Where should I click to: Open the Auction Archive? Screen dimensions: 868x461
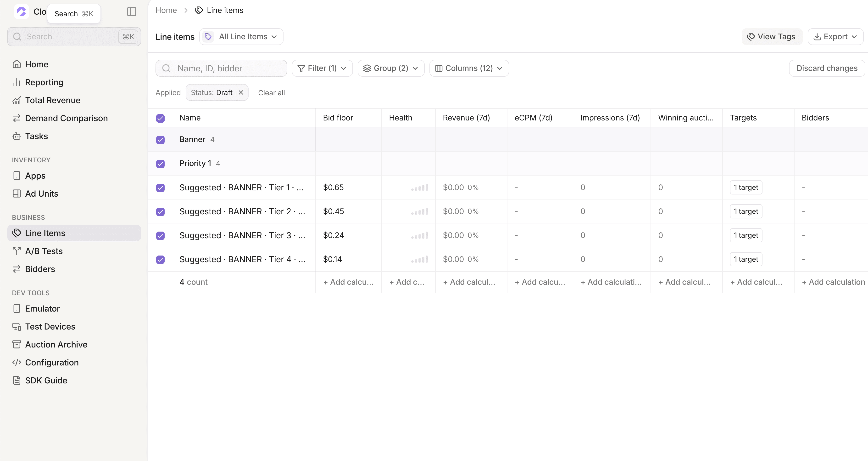tap(74, 344)
